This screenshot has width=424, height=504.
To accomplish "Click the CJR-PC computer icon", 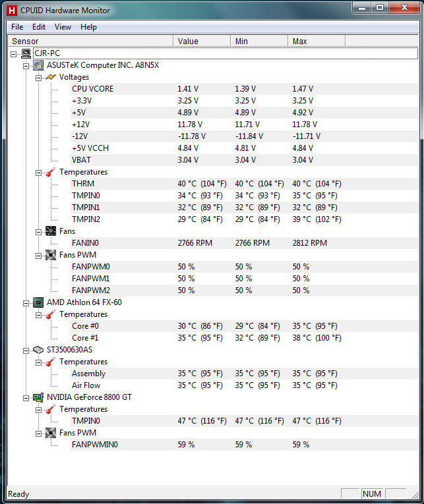I will (26, 53).
